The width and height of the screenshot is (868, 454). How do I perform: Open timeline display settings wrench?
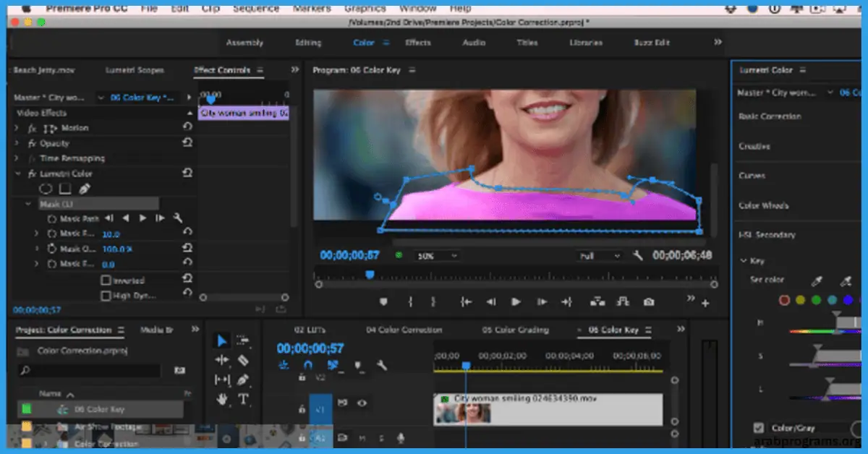click(x=382, y=366)
